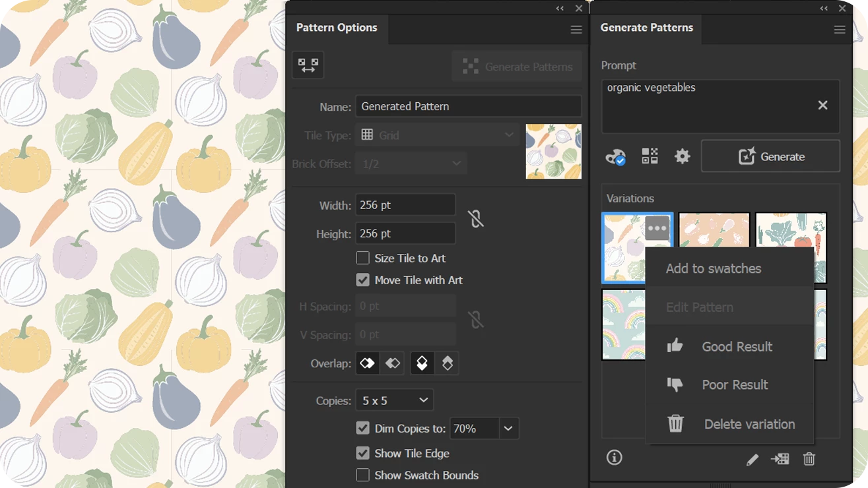Open generation settings gear icon
Viewport: 868px width, 488px height.
point(682,156)
